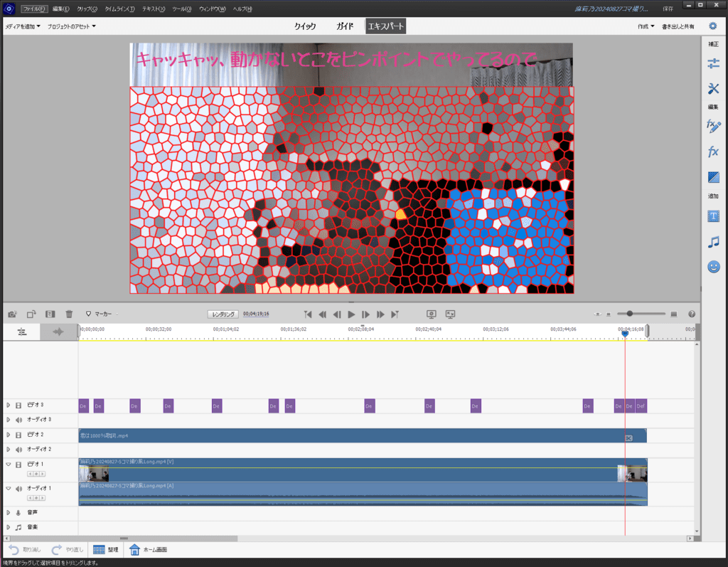The image size is (728, 567).
Task: Open the Transitions panel icon
Action: (713, 177)
